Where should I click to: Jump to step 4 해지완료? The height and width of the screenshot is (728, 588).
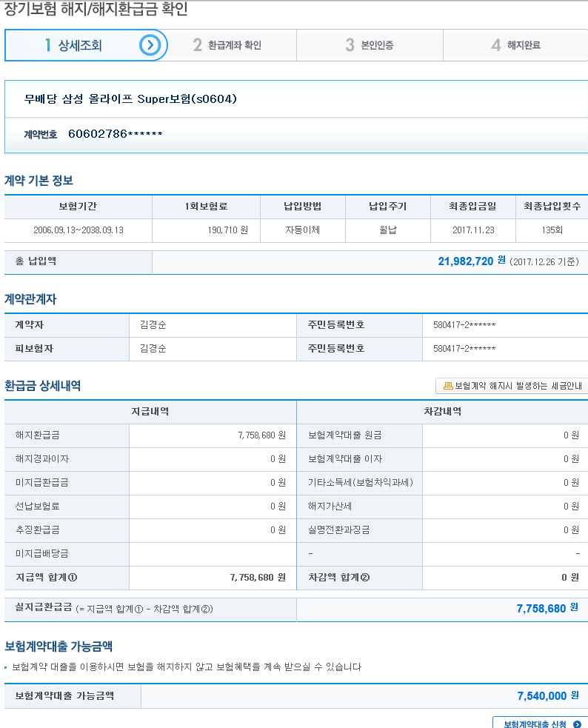(x=515, y=45)
